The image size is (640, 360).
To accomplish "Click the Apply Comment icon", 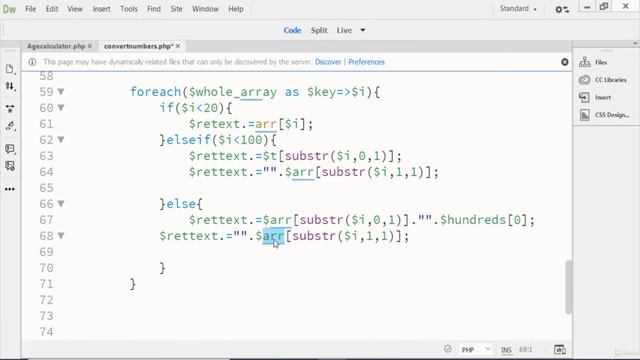I will [x=10, y=149].
